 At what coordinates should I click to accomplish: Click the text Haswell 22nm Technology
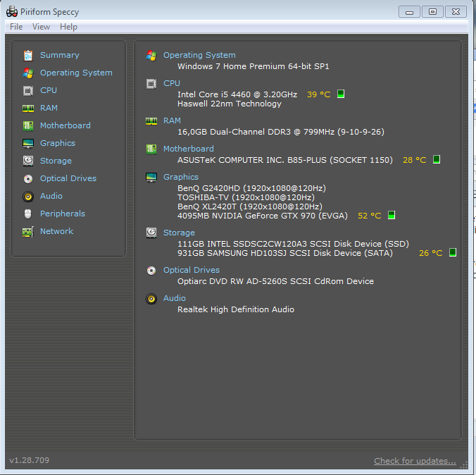(x=230, y=104)
